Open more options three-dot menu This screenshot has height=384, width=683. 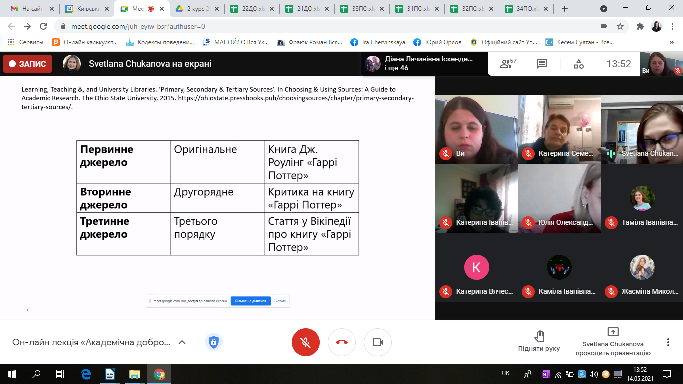[x=668, y=342]
